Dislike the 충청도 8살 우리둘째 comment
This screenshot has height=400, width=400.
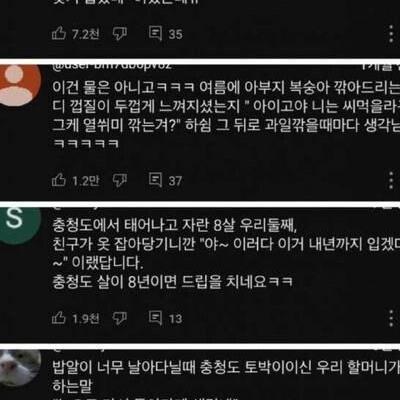point(120,318)
